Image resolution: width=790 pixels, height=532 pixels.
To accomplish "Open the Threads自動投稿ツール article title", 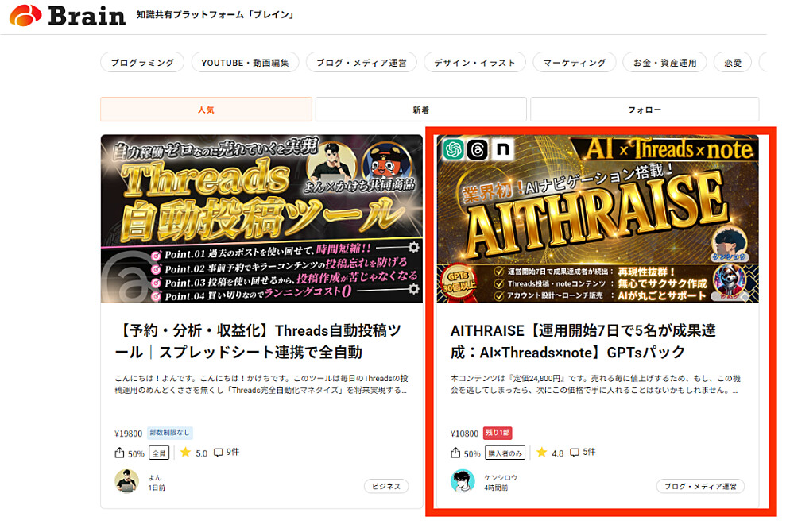I will pyautogui.click(x=258, y=341).
